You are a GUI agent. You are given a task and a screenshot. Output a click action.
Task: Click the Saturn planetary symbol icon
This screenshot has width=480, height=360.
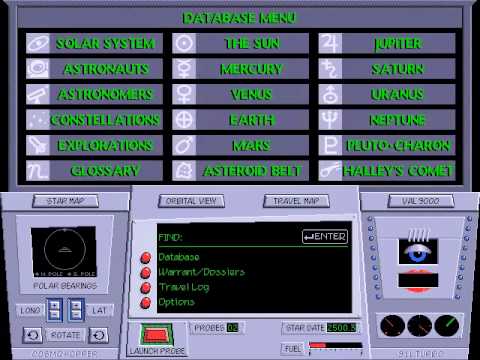pos(330,69)
